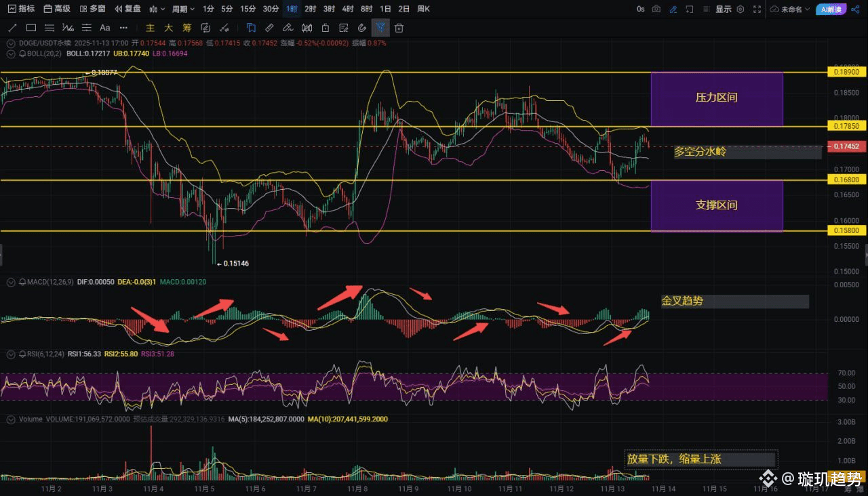868x496 pixels.
Task: Toggle the MACD indicator alert bell
Action: [x=22, y=281]
